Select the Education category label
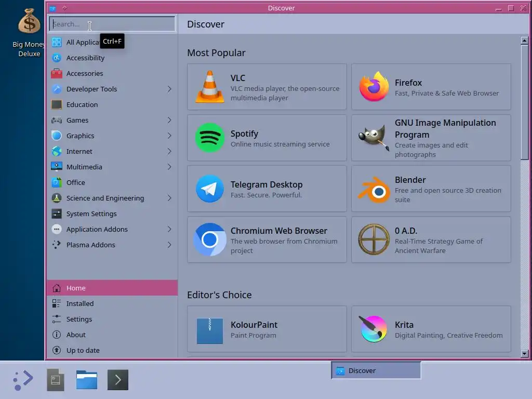The width and height of the screenshot is (532, 399). (x=82, y=104)
